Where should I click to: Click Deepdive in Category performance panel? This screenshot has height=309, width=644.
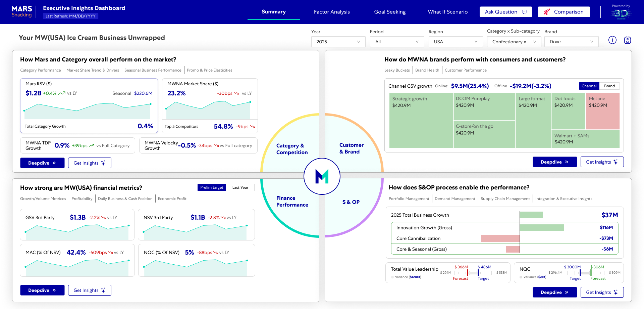[x=42, y=163]
